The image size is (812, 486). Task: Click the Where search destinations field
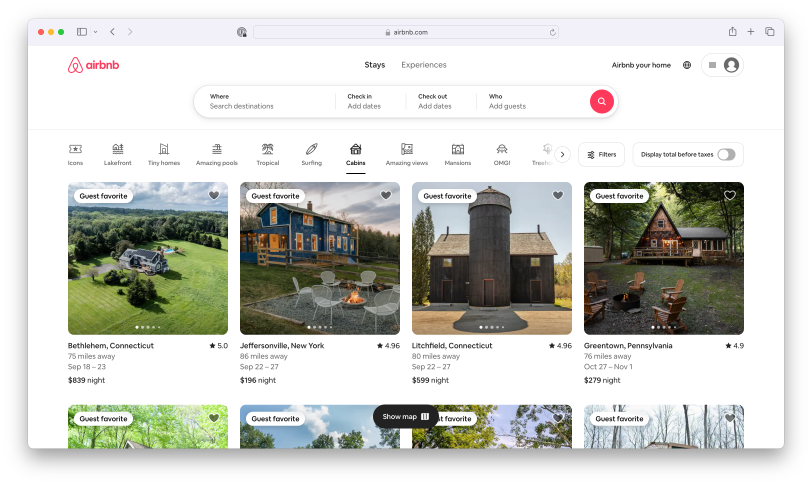click(x=264, y=101)
